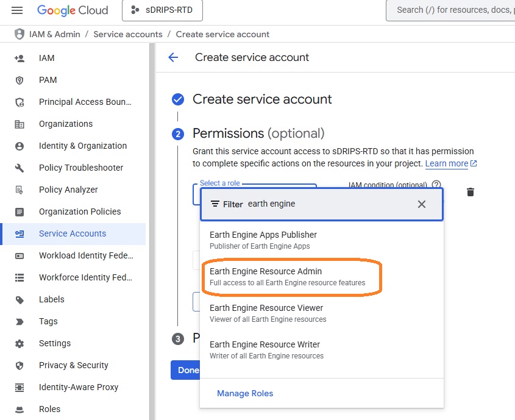The width and height of the screenshot is (515, 420).
Task: Click the Done button
Action: click(185, 370)
